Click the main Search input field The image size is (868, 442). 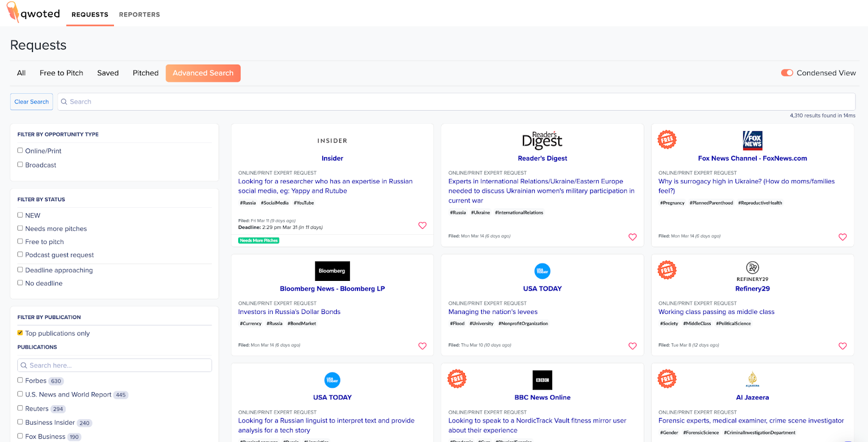click(456, 102)
